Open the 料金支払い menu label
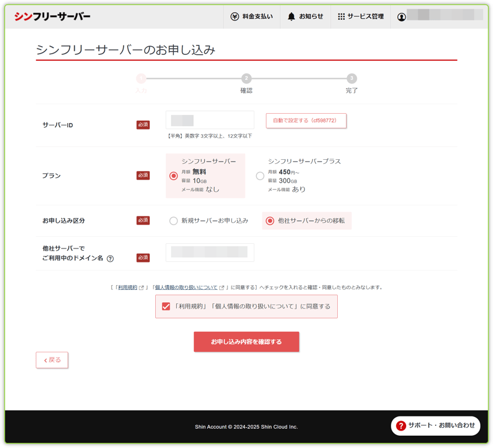 (257, 16)
